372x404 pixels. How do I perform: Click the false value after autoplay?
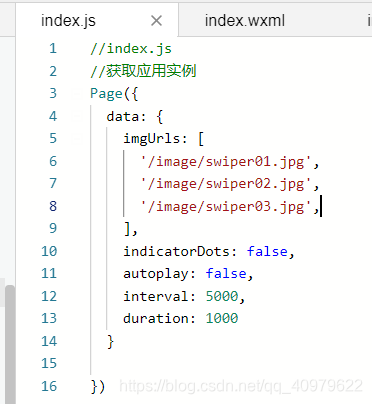click(x=226, y=274)
